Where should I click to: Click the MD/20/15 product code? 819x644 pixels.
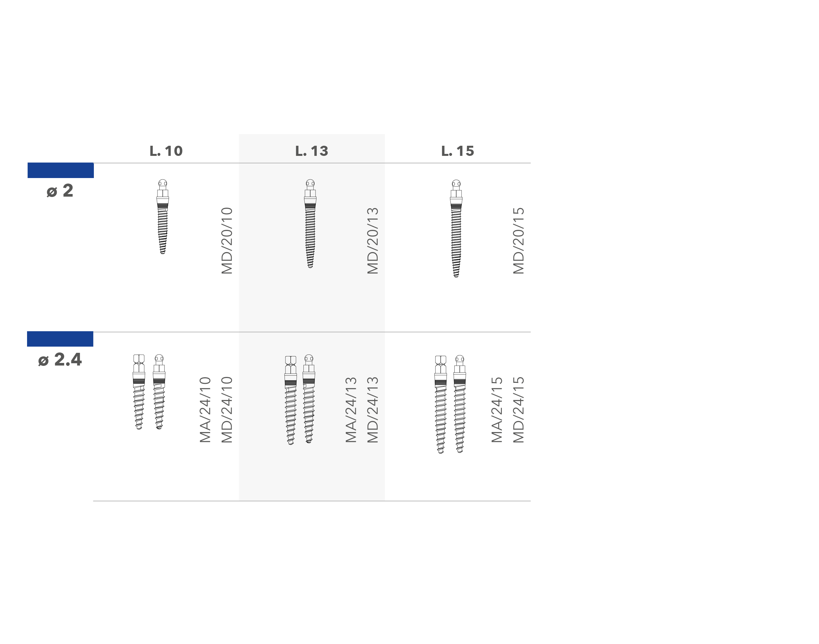(x=519, y=241)
